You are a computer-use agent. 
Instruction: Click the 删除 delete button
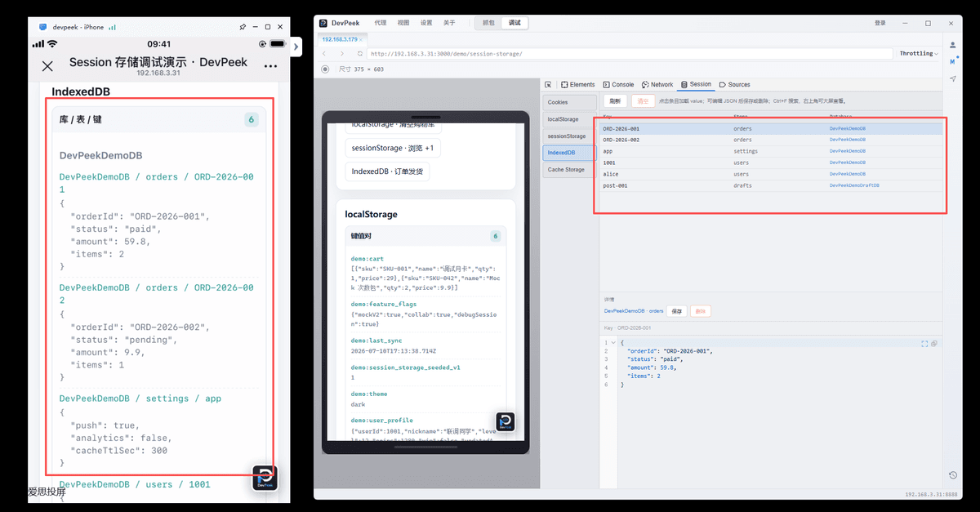[x=700, y=311]
